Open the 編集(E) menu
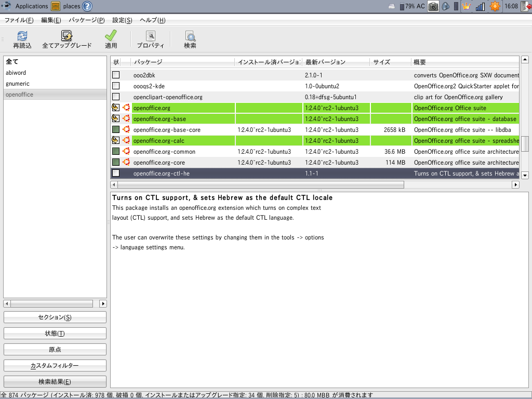The image size is (532, 399). click(x=51, y=20)
